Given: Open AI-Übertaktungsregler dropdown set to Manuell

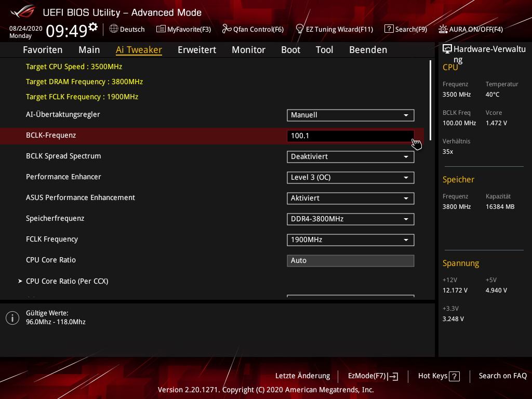Looking at the screenshot, I should [351, 115].
